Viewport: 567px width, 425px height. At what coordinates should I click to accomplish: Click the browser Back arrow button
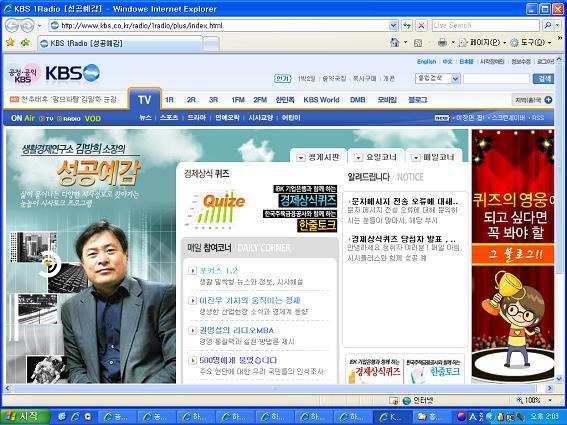[x=12, y=26]
